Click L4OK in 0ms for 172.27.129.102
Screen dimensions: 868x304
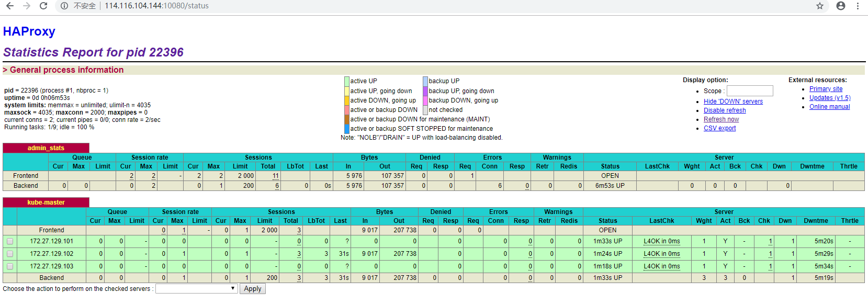tap(661, 254)
